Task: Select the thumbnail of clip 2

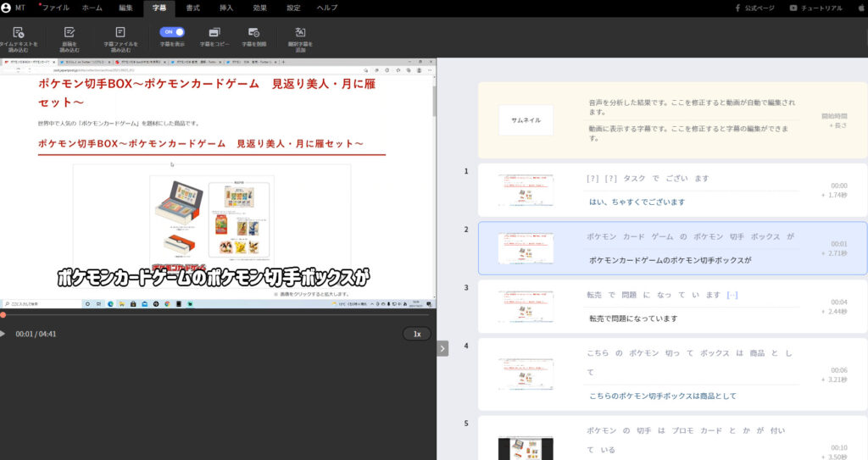Action: point(526,248)
